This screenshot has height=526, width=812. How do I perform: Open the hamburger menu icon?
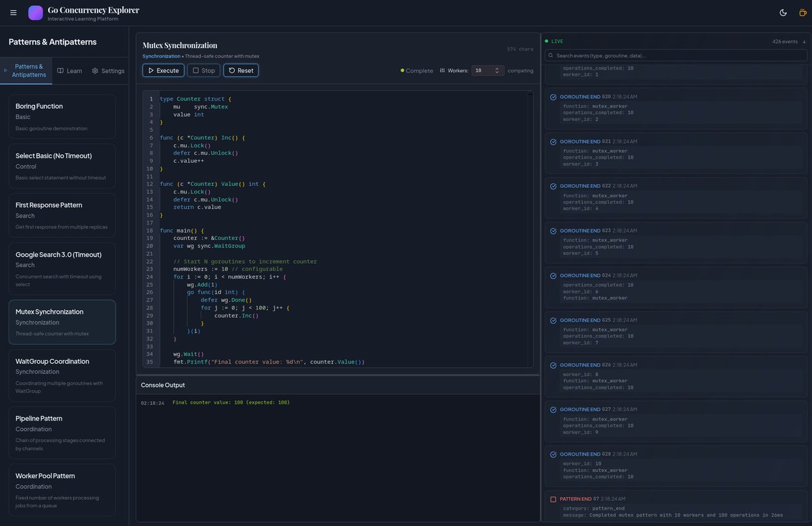tap(14, 13)
